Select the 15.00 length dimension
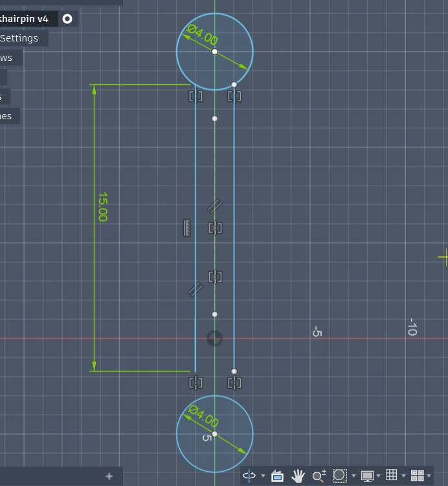Viewport: 448px width, 486px height. coord(103,207)
